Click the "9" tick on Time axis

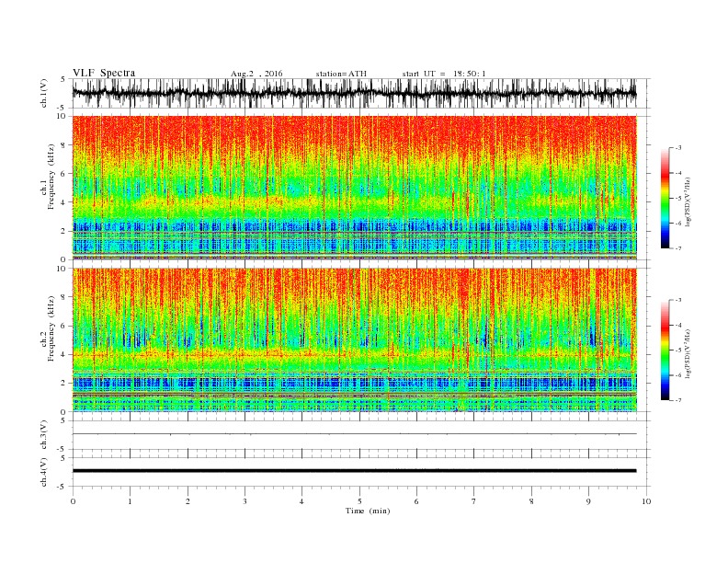click(x=588, y=501)
